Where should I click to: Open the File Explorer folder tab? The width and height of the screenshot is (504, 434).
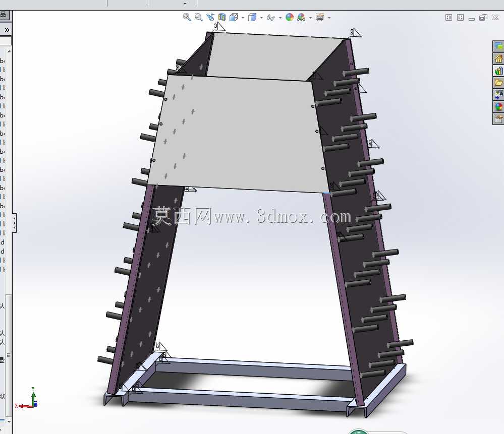[x=498, y=83]
